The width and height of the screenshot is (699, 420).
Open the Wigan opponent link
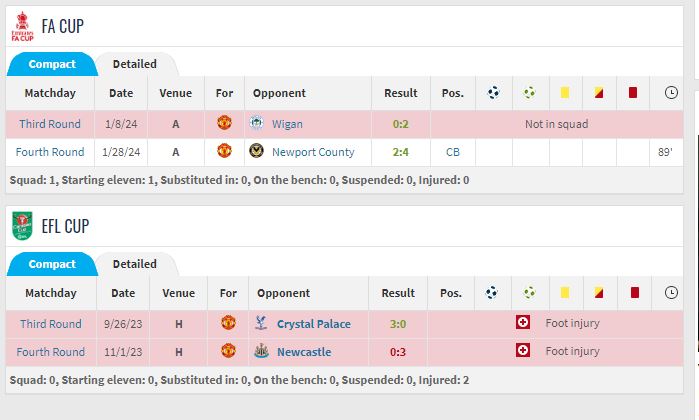coord(287,124)
